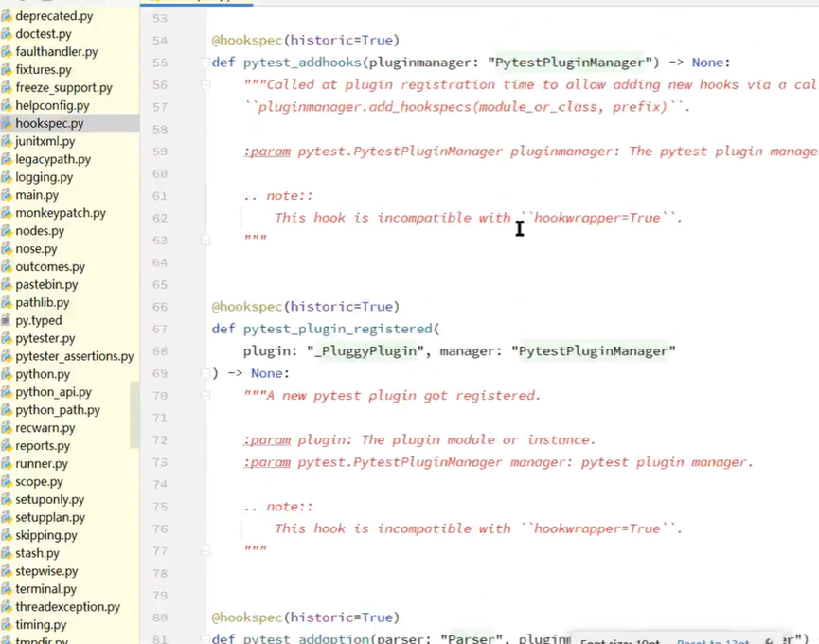Image resolution: width=819 pixels, height=644 pixels.
Task: Click the main.py file icon
Action: coord(7,195)
